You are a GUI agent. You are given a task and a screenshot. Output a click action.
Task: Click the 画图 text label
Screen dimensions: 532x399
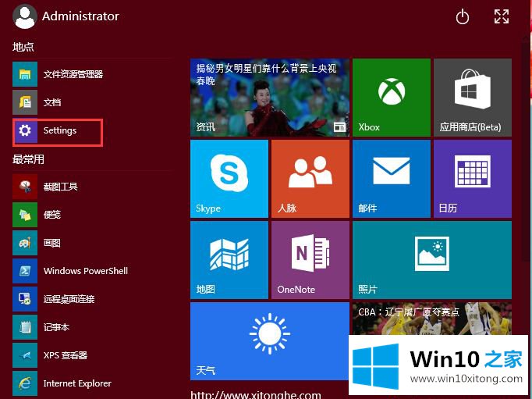52,243
